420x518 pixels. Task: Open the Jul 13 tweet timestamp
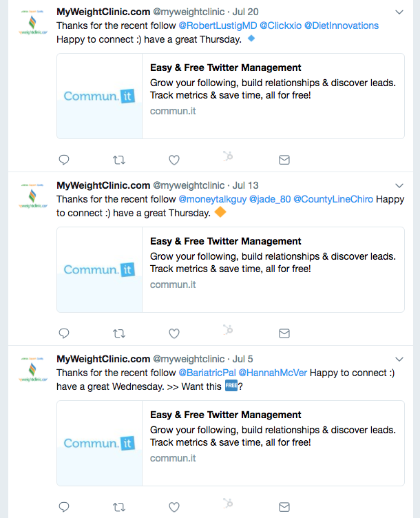click(x=245, y=185)
